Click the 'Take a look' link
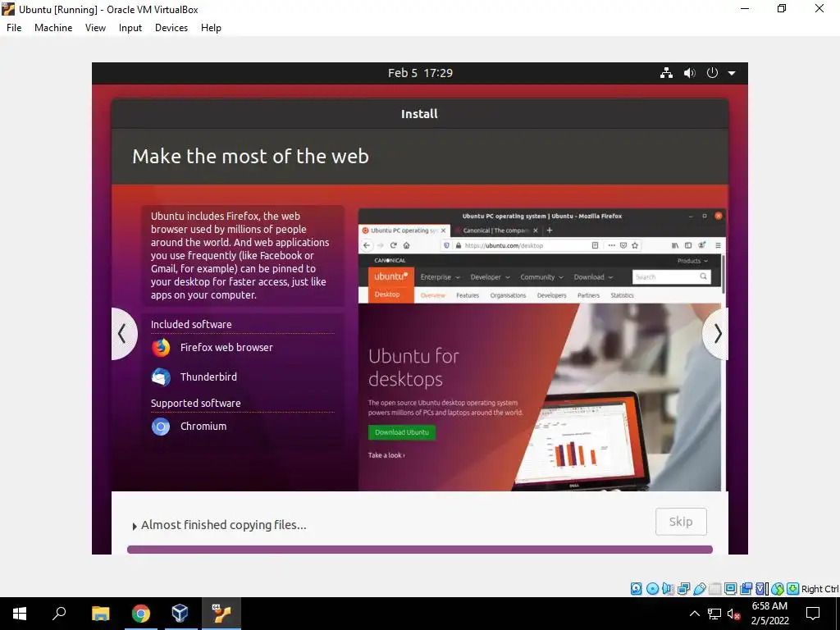The height and width of the screenshot is (630, 840). (x=386, y=455)
